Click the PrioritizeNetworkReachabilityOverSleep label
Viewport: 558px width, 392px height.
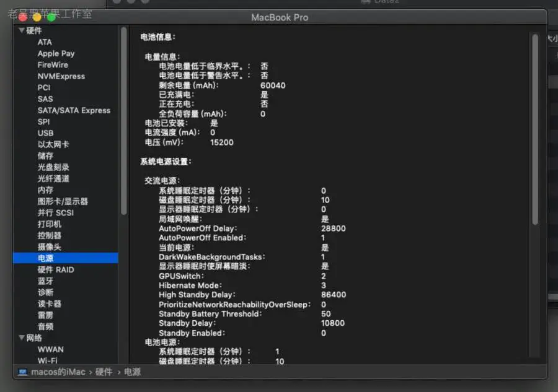234,305
